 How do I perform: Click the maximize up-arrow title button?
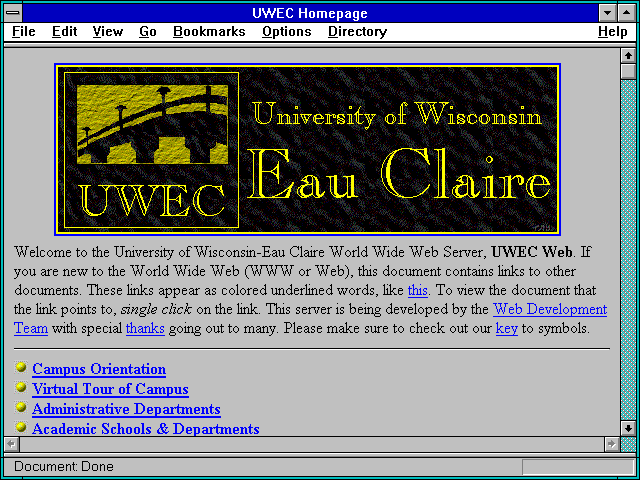627,13
